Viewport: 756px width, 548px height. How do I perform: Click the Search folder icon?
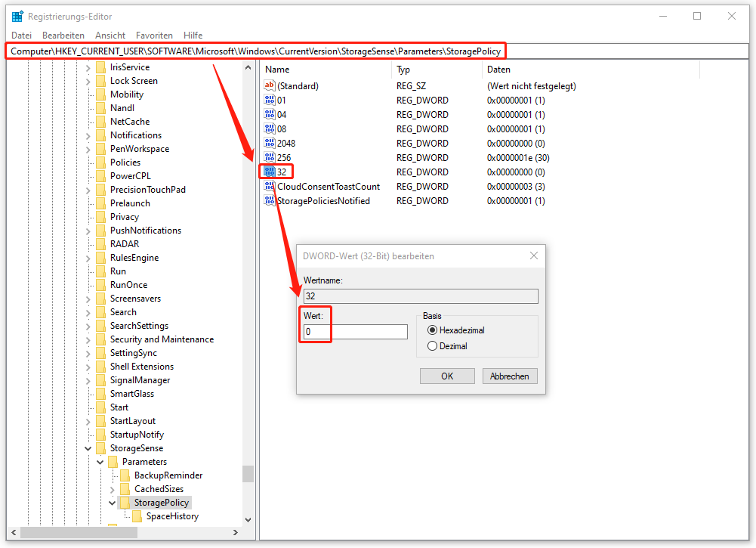coord(100,312)
